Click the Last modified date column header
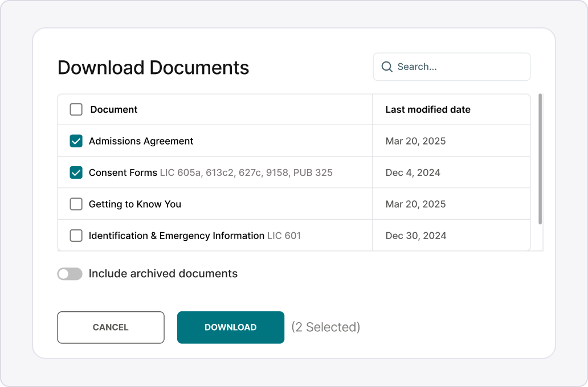 [x=428, y=109]
